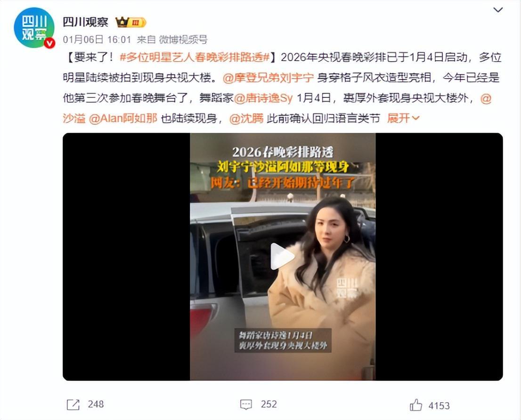This screenshot has height=420, width=521.
Task: Open the @沈腾 mention link
Action: tap(246, 118)
